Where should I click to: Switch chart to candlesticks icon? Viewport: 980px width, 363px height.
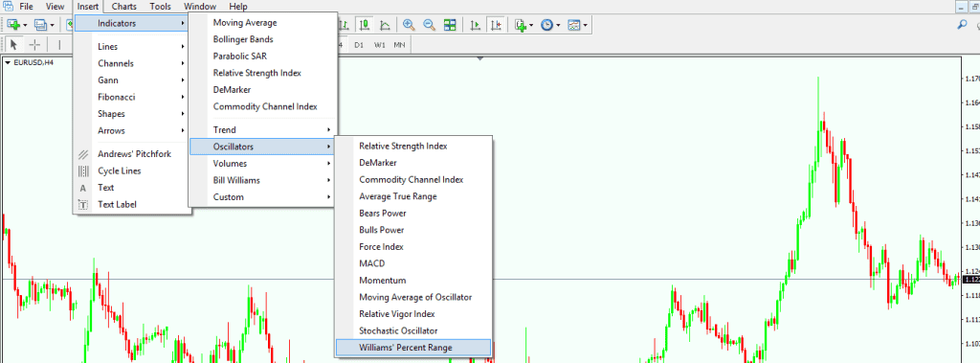(365, 25)
